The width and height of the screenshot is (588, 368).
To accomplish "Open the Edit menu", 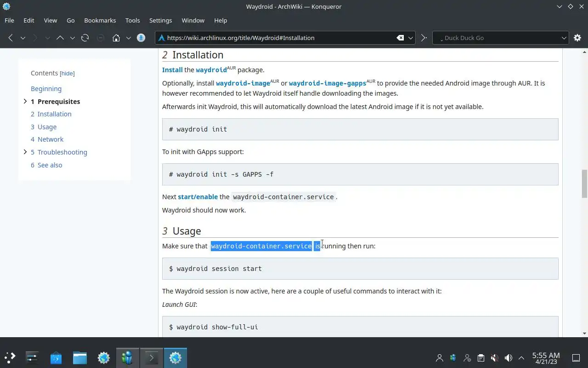I will pos(29,20).
